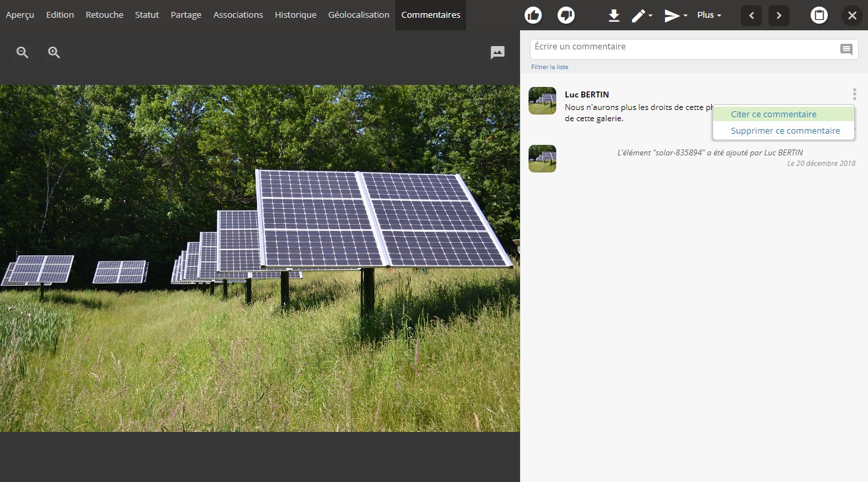Click the download arrow icon
The width and height of the screenshot is (868, 482).
pos(614,15)
